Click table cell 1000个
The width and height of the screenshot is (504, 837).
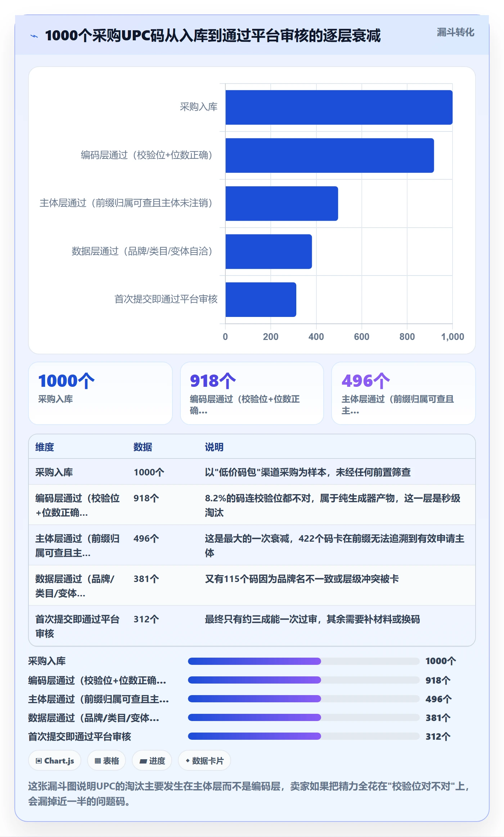click(x=149, y=472)
